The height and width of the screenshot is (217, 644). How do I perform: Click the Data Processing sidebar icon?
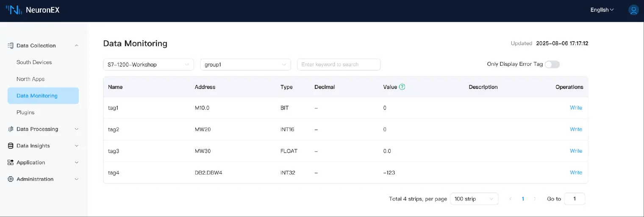tap(11, 129)
